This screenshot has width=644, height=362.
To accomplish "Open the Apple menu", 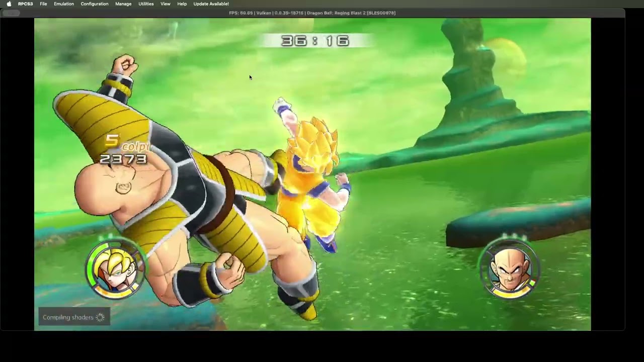I will pos(9,4).
